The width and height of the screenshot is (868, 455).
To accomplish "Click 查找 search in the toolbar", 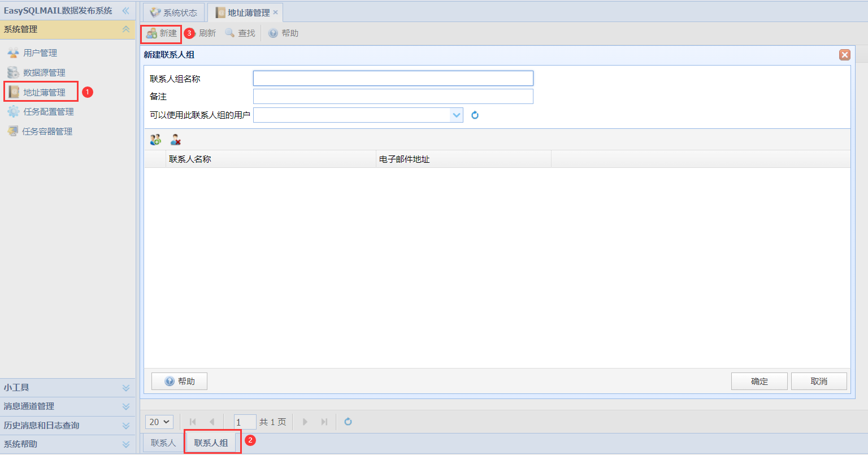I will [x=240, y=33].
